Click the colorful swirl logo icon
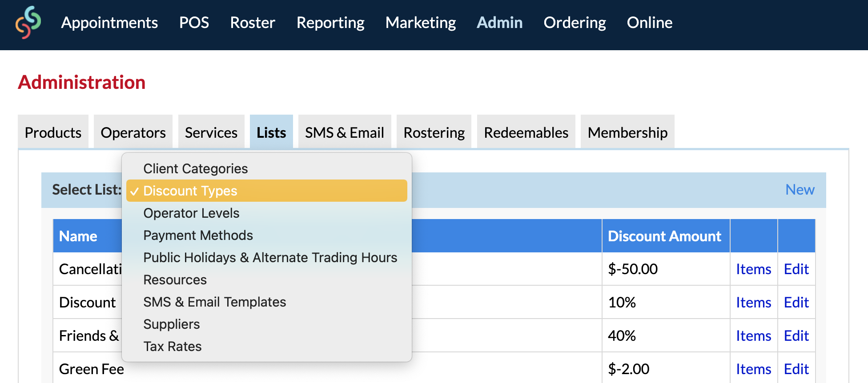The width and height of the screenshot is (868, 383). 28,22
